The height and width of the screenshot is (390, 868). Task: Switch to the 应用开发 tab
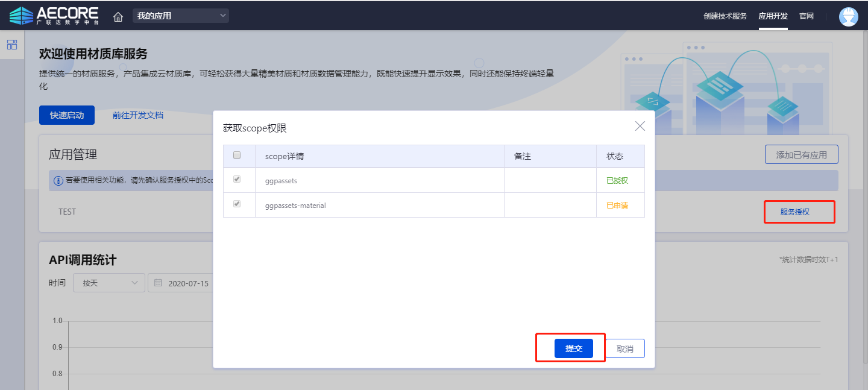pos(773,16)
